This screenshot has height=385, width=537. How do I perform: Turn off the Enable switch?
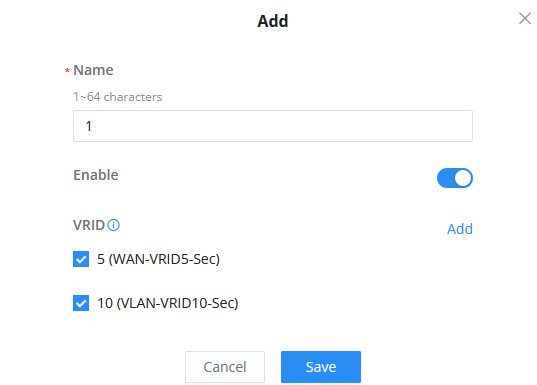[x=455, y=178]
